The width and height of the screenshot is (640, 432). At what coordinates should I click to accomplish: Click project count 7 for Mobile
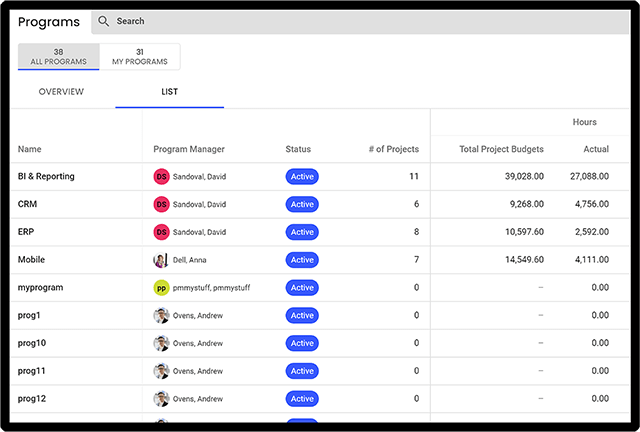[x=416, y=260]
